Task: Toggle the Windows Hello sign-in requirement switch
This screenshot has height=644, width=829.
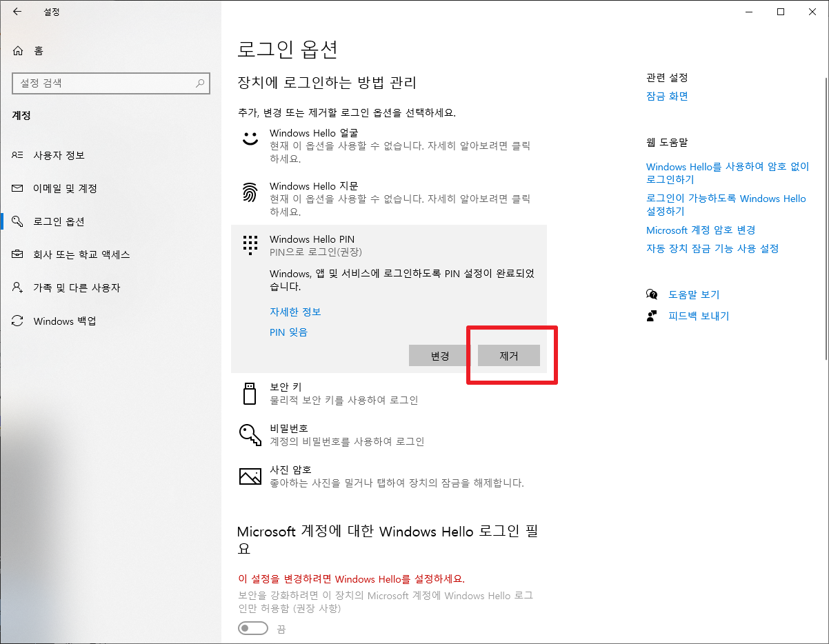Action: pyautogui.click(x=252, y=628)
